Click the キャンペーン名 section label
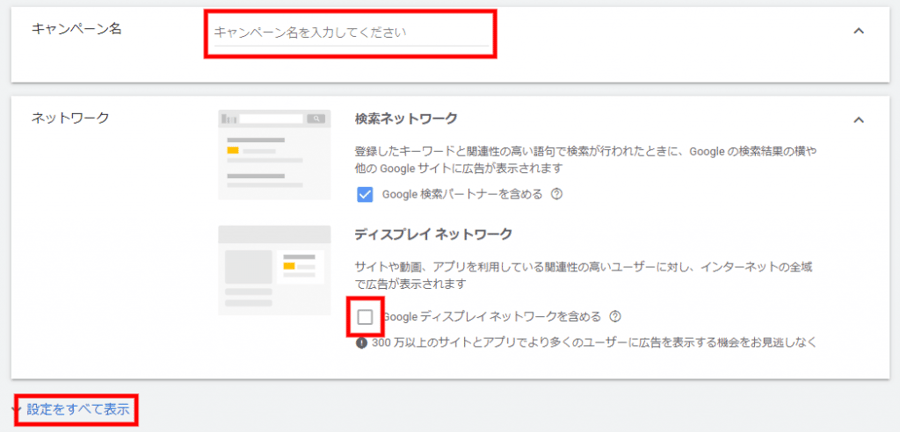900x432 pixels. pyautogui.click(x=76, y=30)
